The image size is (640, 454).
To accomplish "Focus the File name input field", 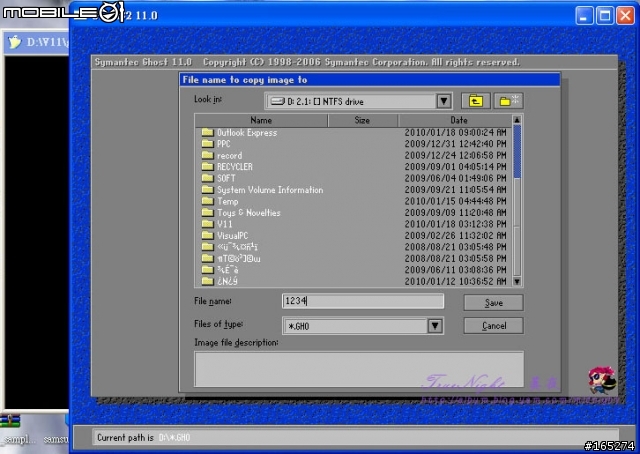I will (x=362, y=301).
